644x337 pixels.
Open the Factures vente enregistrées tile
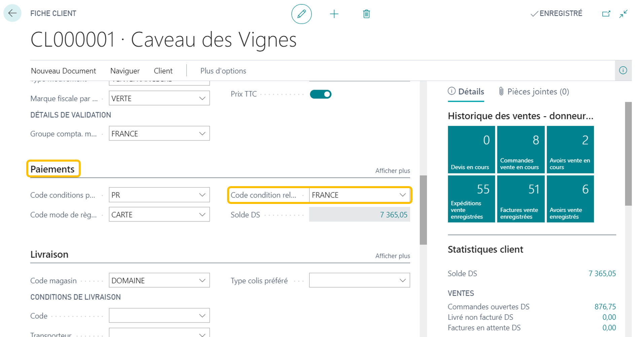[521, 199]
